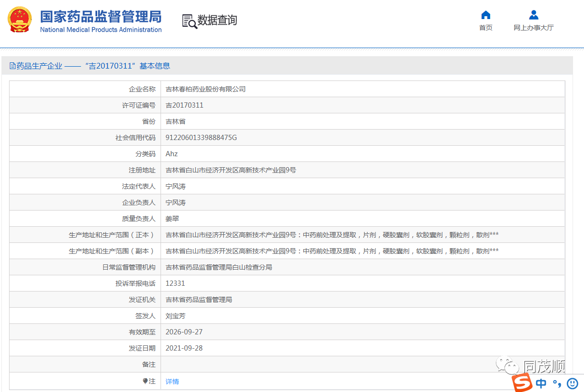Screen dimensions: 584x392
Task: Click the person icon above 网上办事大厅
Action: pos(534,15)
